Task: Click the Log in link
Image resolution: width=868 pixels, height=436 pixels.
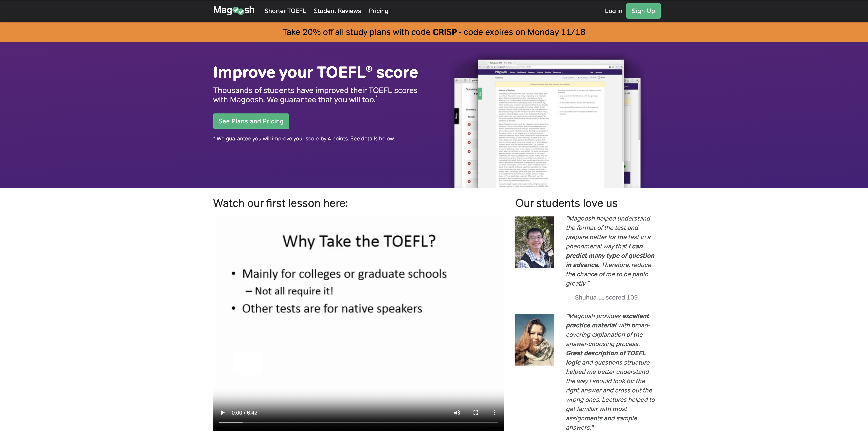Action: point(613,11)
